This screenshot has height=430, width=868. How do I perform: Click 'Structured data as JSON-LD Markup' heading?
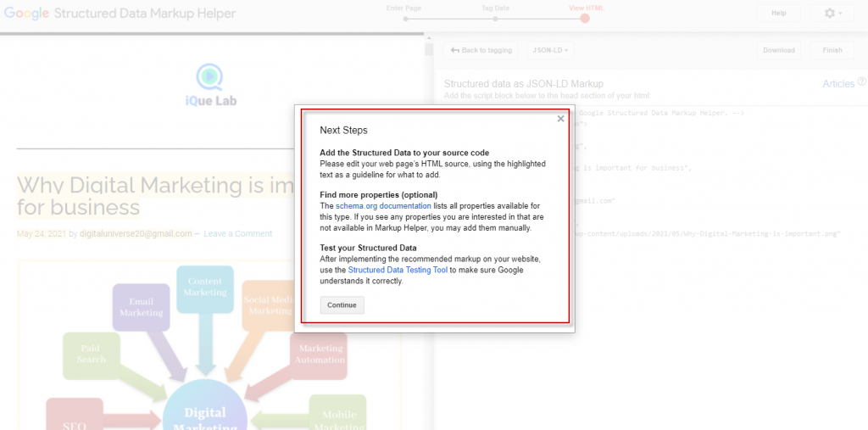(x=524, y=84)
